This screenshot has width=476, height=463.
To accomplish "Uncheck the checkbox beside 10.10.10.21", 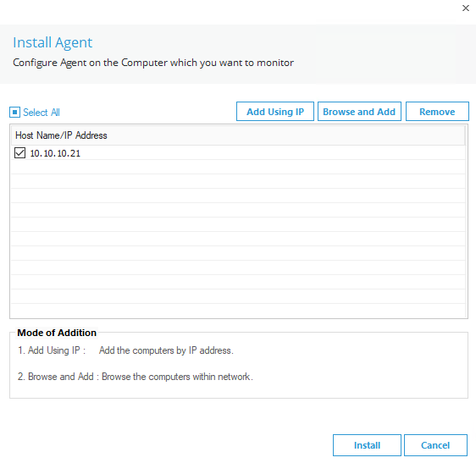I will pyautogui.click(x=19, y=153).
